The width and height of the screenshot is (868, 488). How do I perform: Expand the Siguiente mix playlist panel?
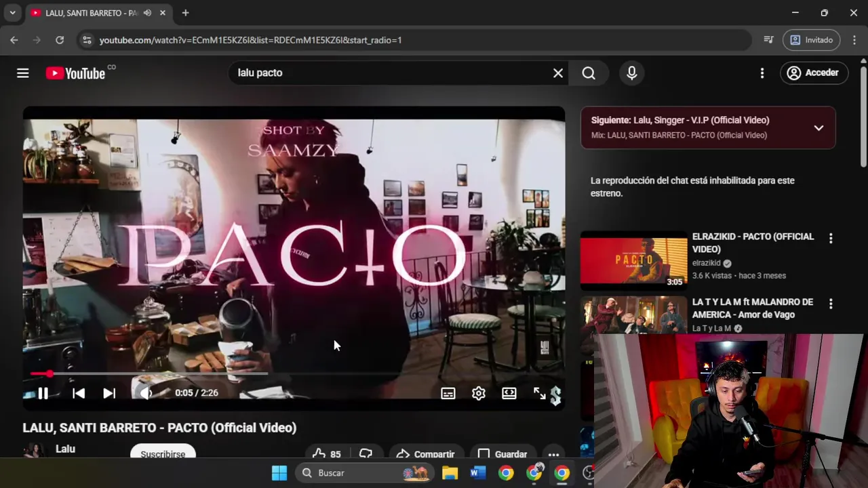(x=818, y=128)
